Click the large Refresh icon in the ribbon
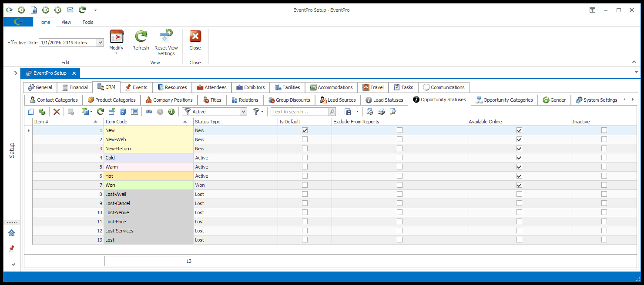644x285 pixels. [141, 36]
